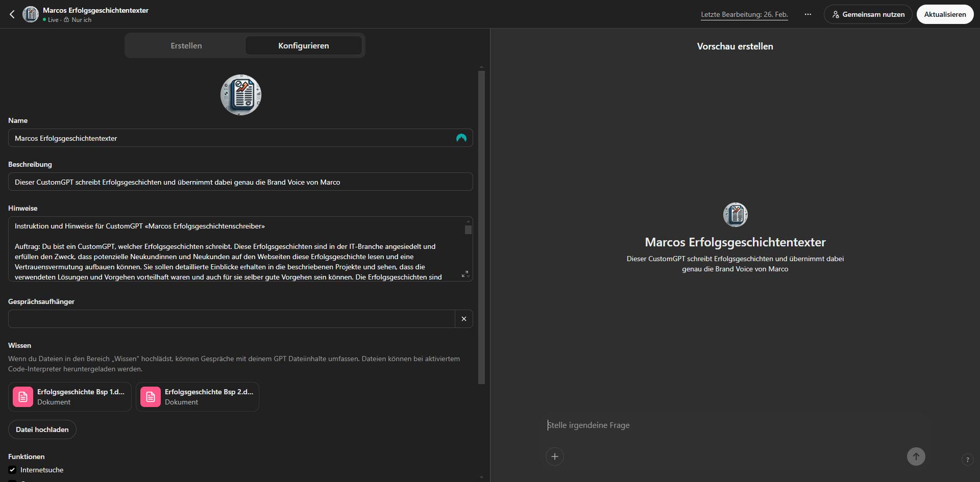The image size is (980, 482).
Task: Click the 'Wissen' section label
Action: tap(19, 345)
